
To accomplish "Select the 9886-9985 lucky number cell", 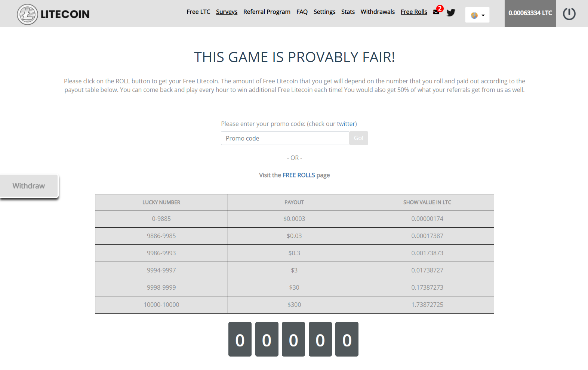I will 161,236.
